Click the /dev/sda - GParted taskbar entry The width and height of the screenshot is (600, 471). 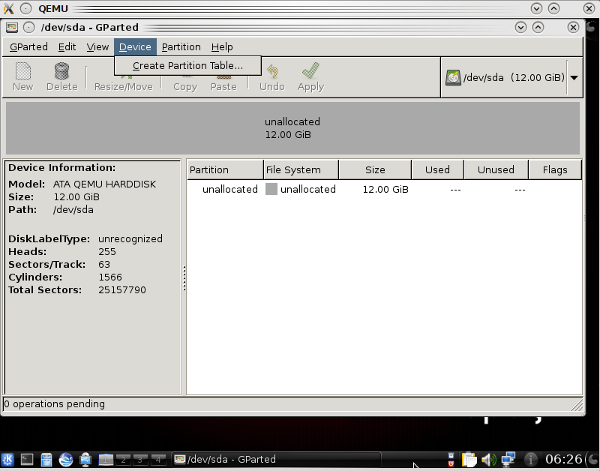pos(276,459)
